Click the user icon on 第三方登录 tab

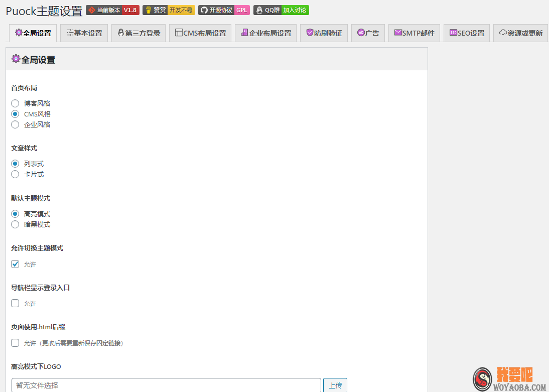(120, 33)
